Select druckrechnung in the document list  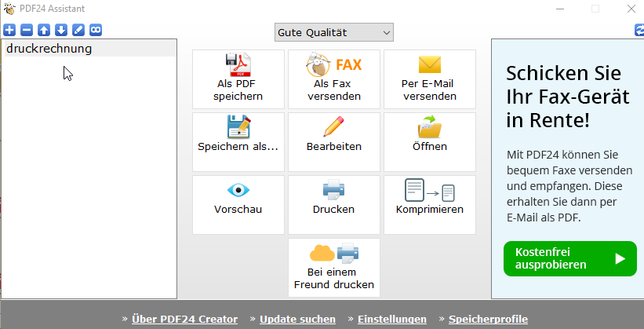pyautogui.click(x=90, y=49)
